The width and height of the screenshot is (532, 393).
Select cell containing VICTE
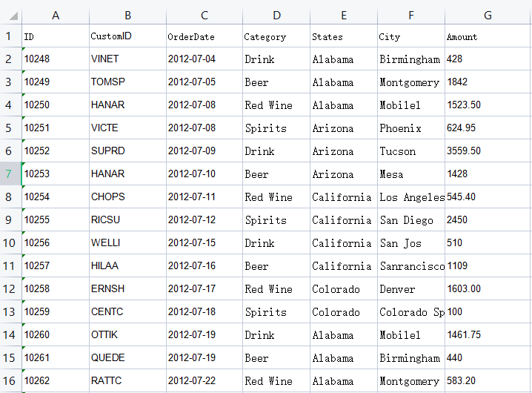[128, 128]
